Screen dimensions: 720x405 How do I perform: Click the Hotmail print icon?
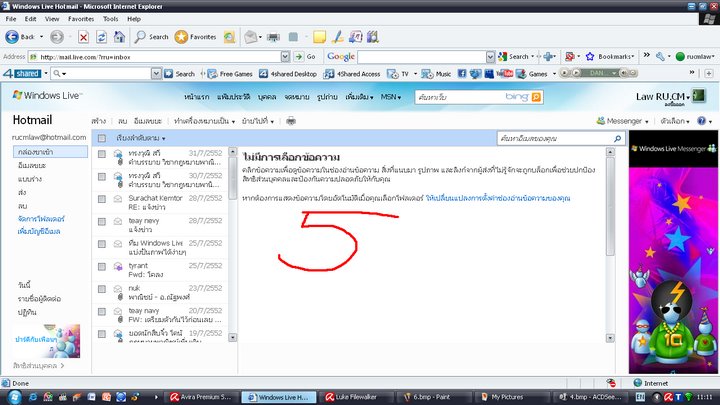(x=291, y=121)
